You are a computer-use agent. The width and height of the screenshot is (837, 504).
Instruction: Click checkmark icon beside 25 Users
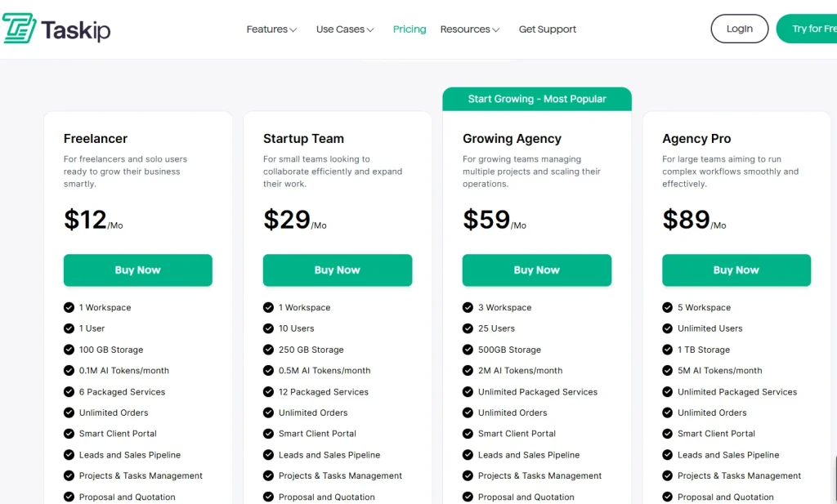(468, 328)
